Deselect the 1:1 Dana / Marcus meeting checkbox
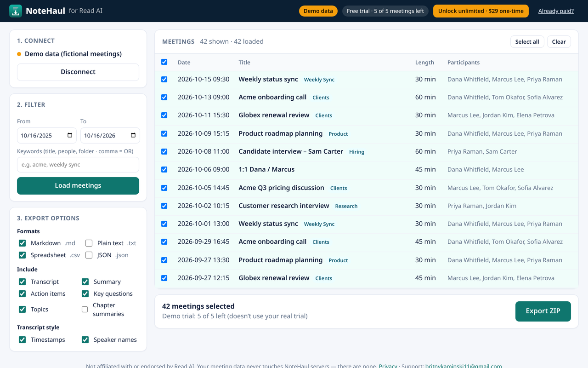Viewport: 588px width, 368px height. click(x=164, y=169)
